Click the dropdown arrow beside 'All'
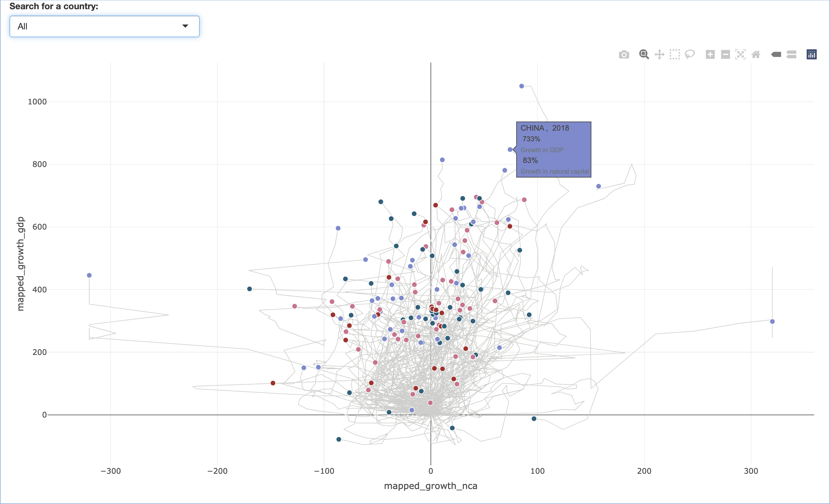Viewport: 830px width, 504px height. [x=185, y=26]
